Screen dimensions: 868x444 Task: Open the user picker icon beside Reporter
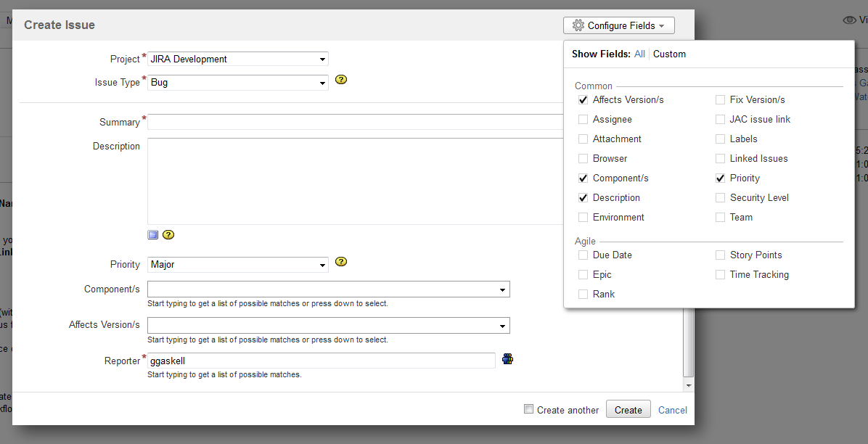click(508, 358)
